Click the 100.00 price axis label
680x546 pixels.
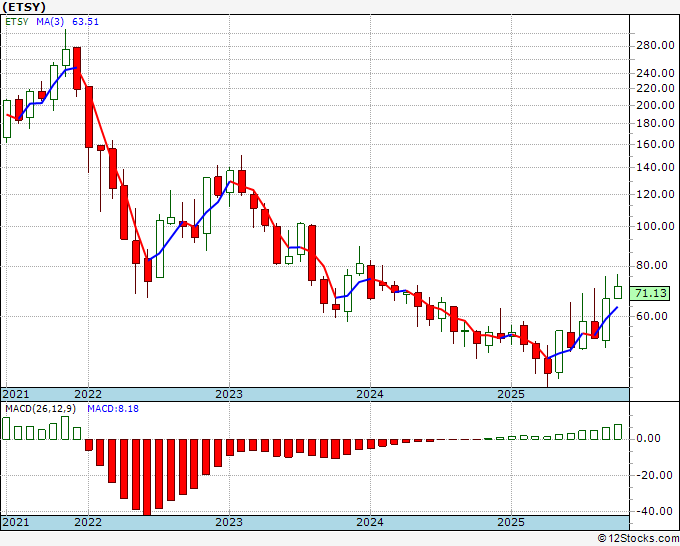(655, 226)
